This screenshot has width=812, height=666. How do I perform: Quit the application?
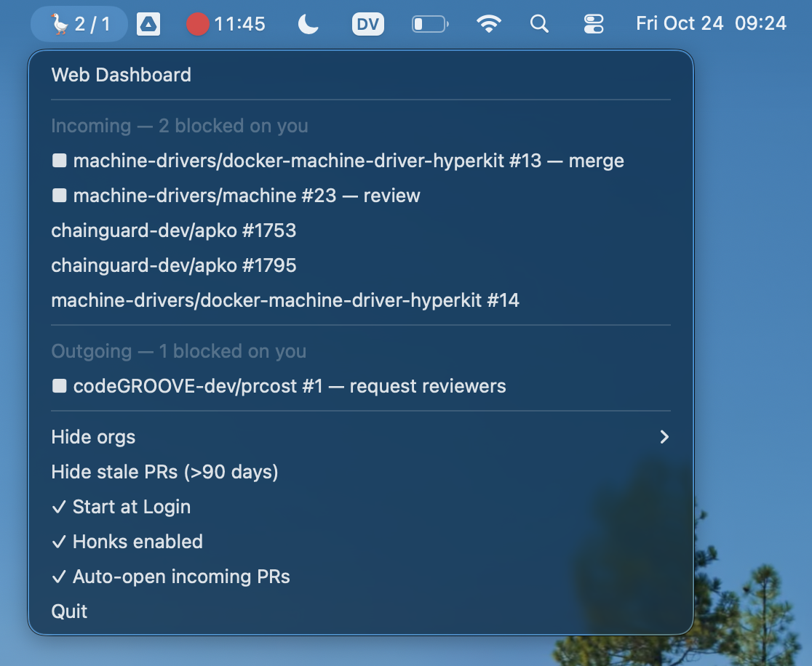click(70, 611)
